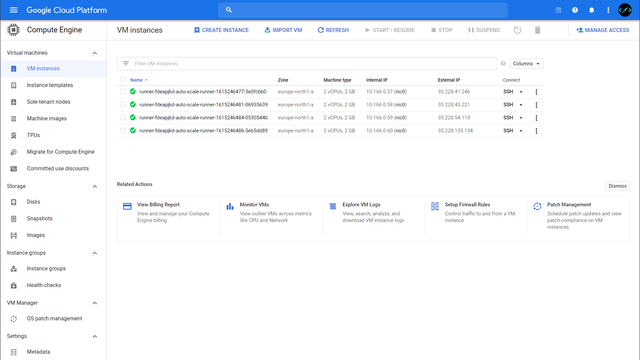
Task: Select the checkbox for runner ending 3e0fcbb0
Action: click(123, 91)
